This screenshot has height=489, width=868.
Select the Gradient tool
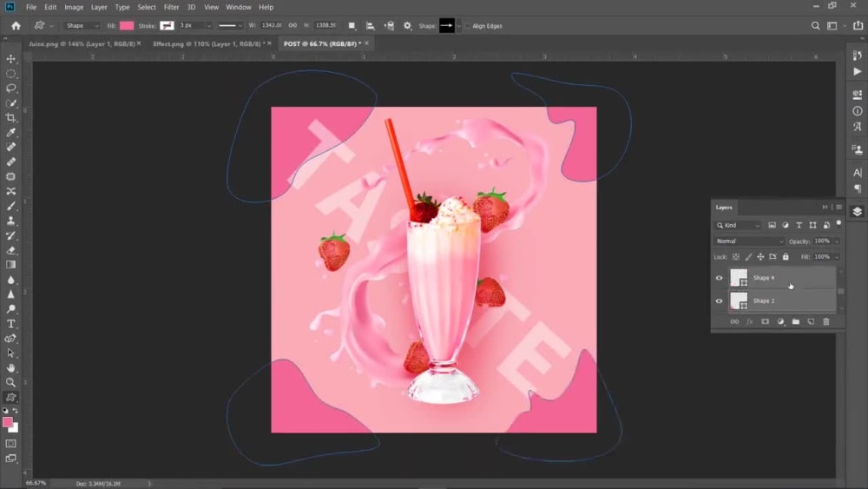[x=10, y=265]
